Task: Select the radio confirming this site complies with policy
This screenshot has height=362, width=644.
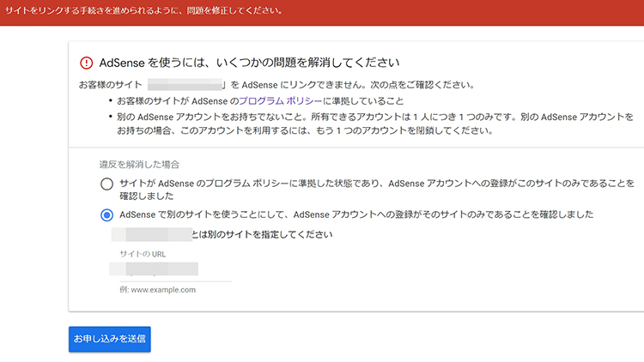Action: pos(106,184)
